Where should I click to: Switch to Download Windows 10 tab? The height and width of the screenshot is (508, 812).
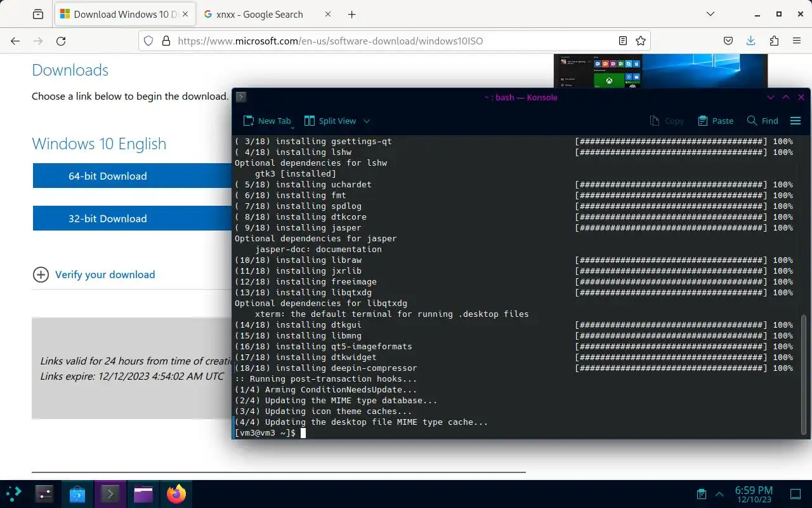tap(125, 14)
